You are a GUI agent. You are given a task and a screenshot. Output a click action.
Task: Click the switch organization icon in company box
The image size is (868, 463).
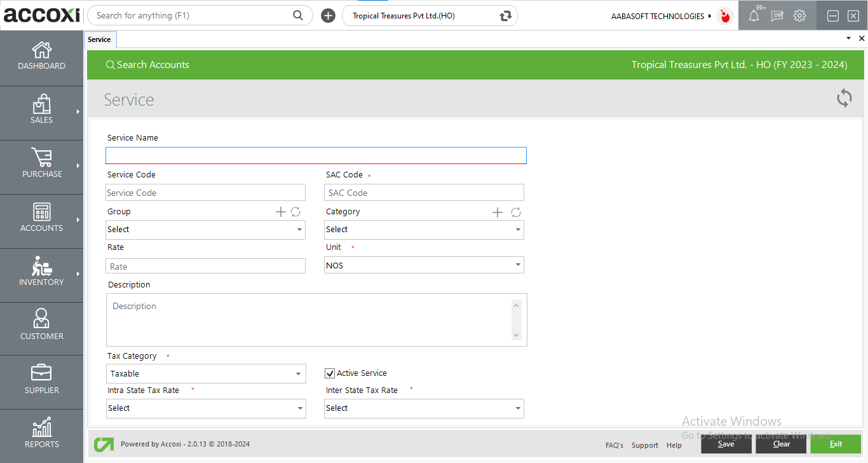[506, 16]
